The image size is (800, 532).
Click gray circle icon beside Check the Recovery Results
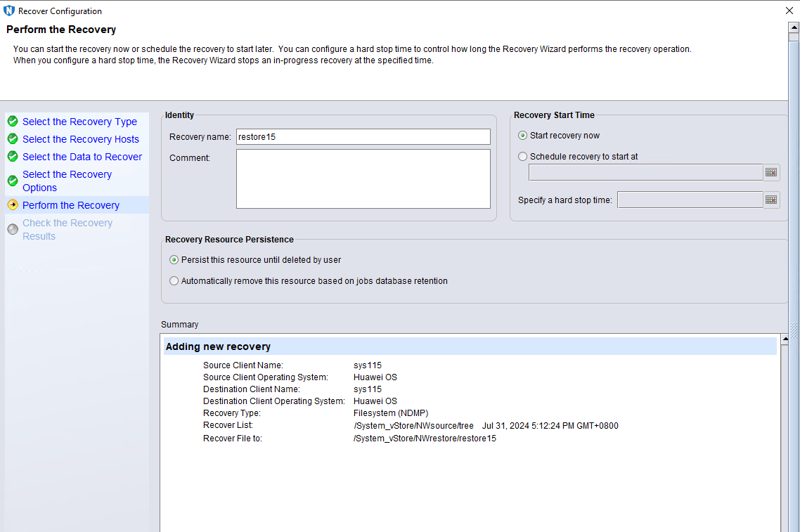[x=13, y=229]
